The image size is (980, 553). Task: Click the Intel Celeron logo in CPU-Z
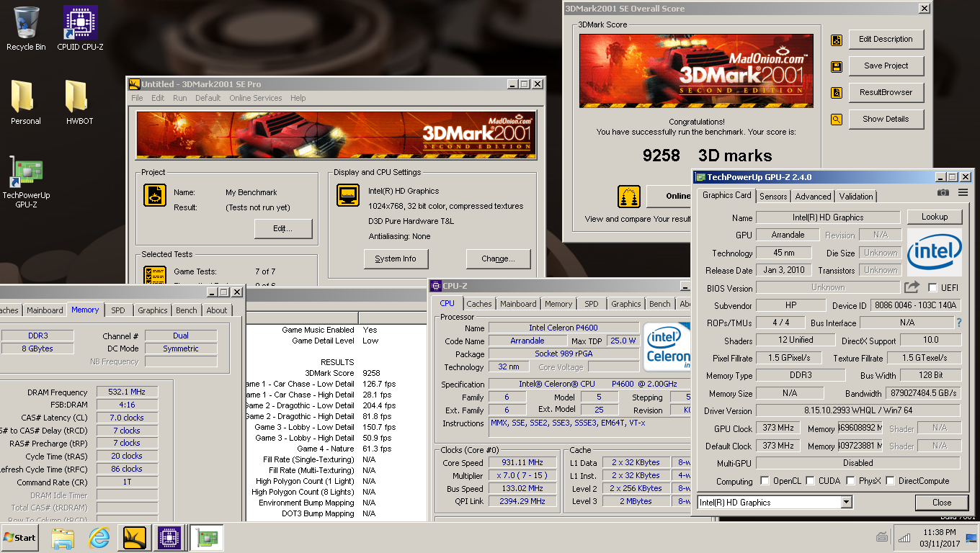[667, 347]
